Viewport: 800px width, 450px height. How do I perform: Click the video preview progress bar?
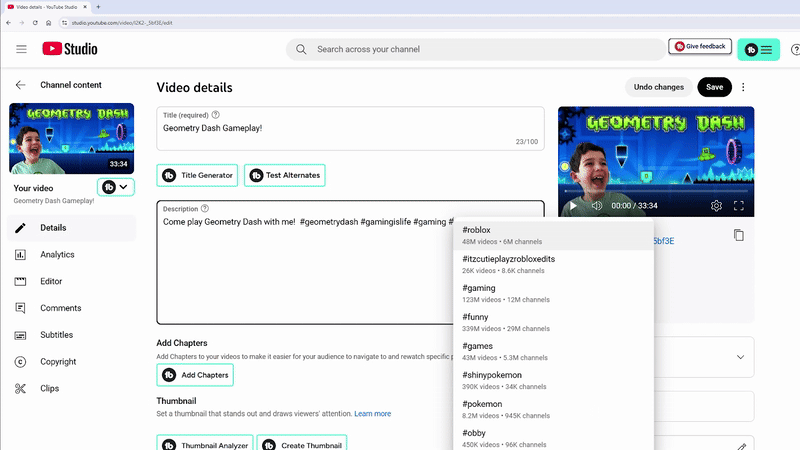(656, 191)
